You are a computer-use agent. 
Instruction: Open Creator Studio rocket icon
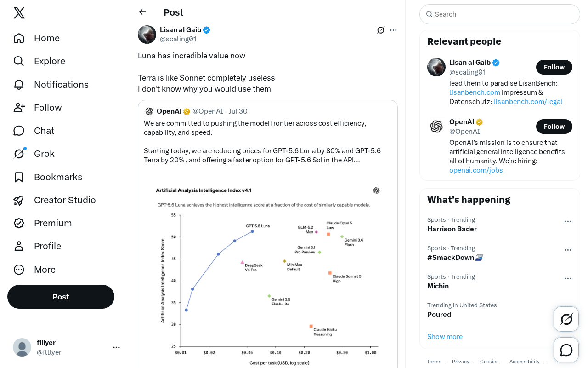[19, 200]
